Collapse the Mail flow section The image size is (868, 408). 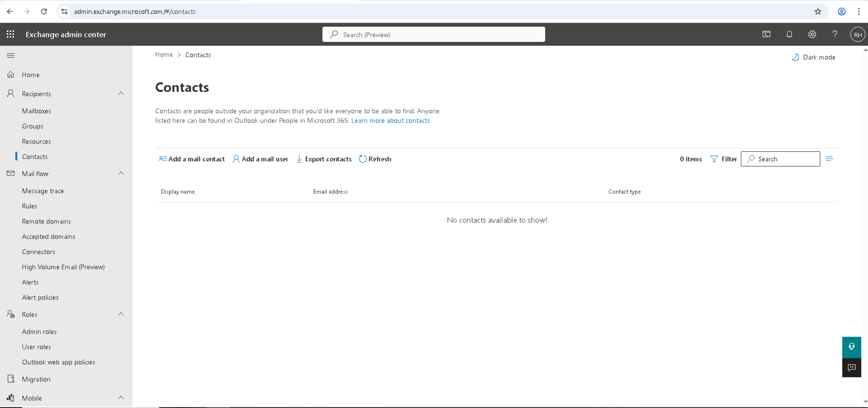tap(121, 173)
